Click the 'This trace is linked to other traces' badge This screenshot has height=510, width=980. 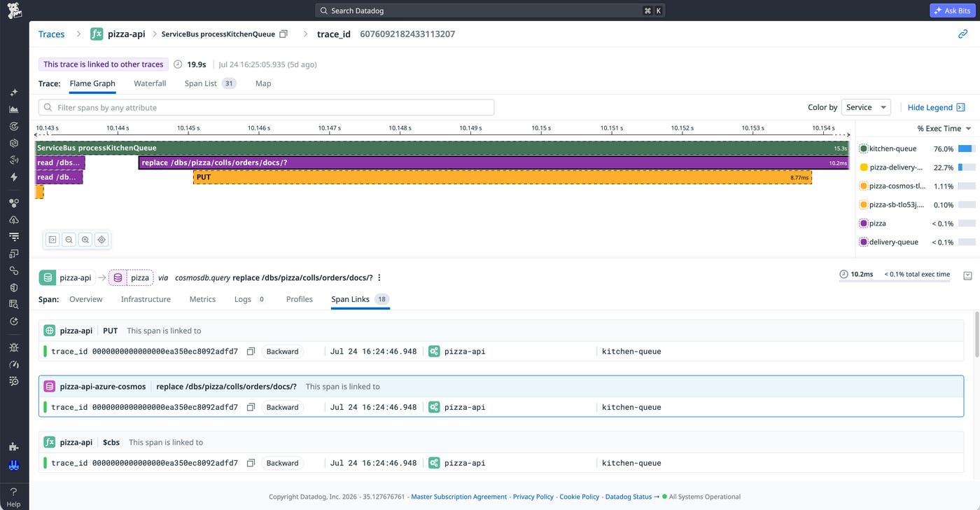[x=104, y=64]
